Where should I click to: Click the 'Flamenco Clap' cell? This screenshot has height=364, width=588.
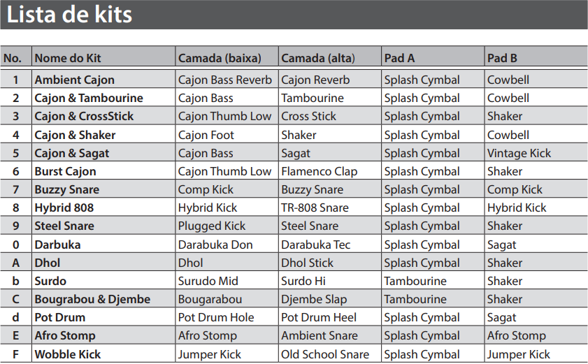click(319, 171)
